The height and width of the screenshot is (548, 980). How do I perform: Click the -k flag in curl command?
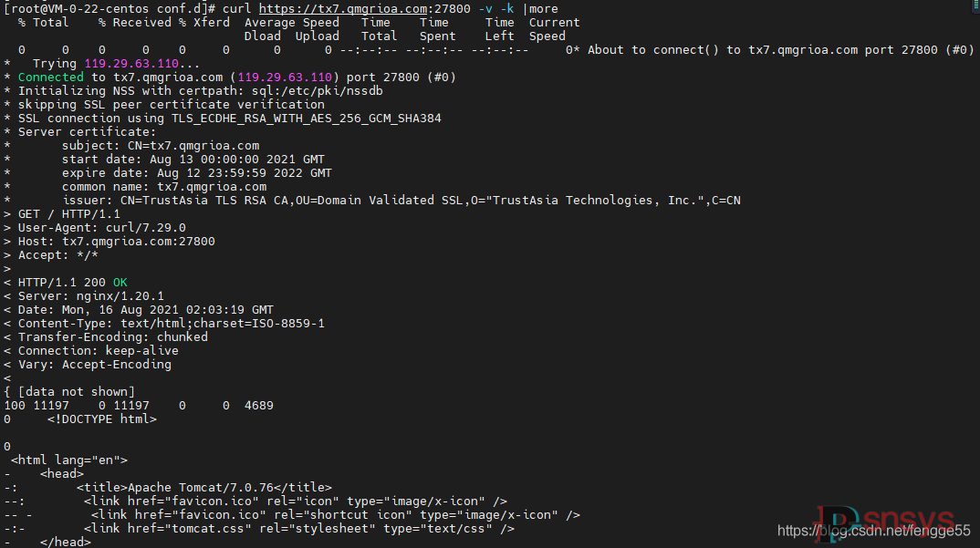506,9
